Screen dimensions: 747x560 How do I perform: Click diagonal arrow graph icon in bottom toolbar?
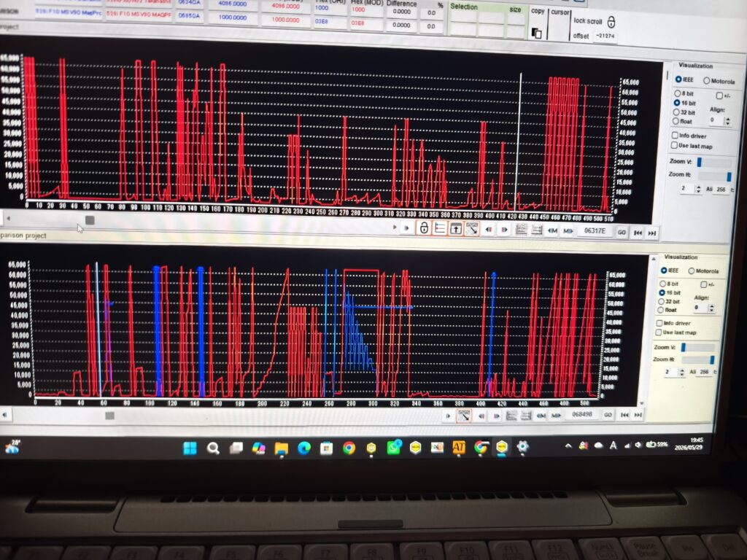[x=464, y=416]
